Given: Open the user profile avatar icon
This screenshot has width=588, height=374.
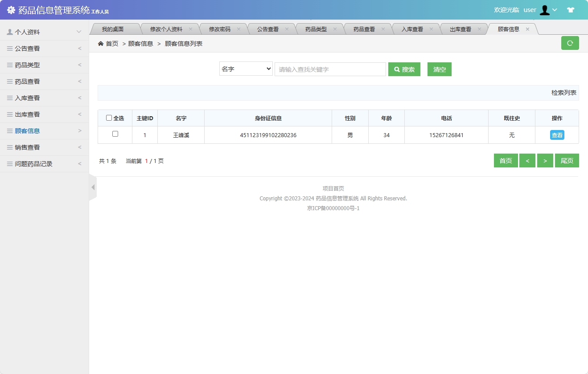Looking at the screenshot, I should pos(545,9).
